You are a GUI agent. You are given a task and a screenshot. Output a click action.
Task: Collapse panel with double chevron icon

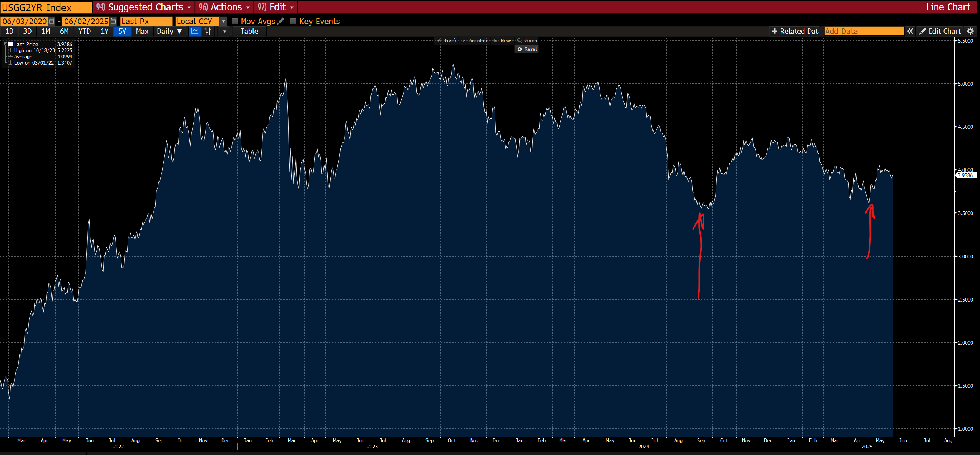(x=910, y=32)
